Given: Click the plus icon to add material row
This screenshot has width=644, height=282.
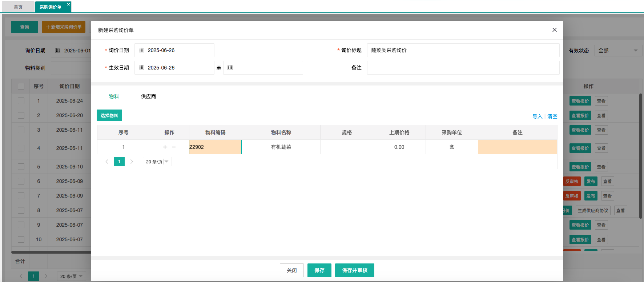Looking at the screenshot, I should (165, 147).
